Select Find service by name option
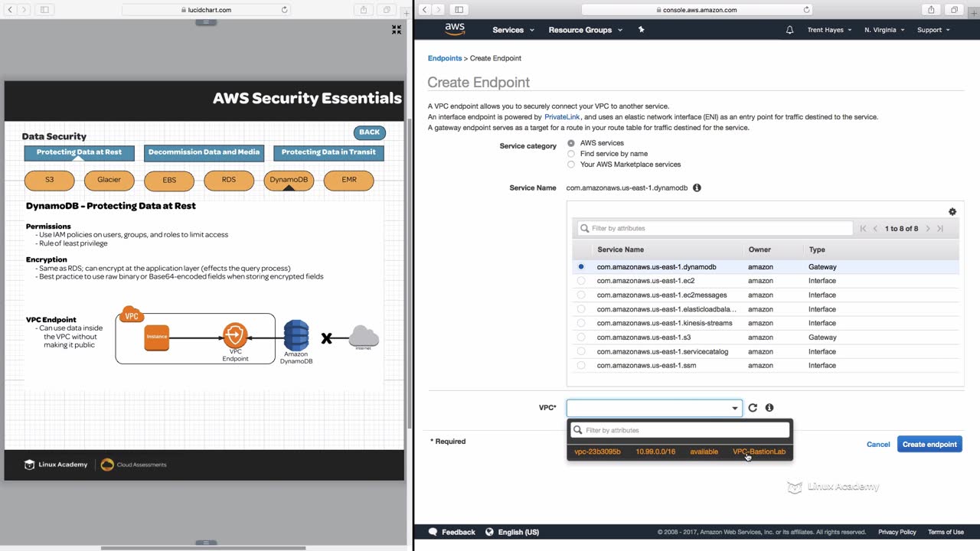This screenshot has width=980, height=551. point(571,154)
